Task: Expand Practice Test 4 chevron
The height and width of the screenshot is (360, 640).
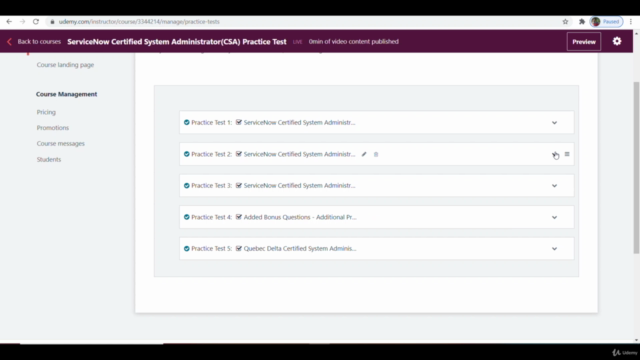Action: click(554, 218)
